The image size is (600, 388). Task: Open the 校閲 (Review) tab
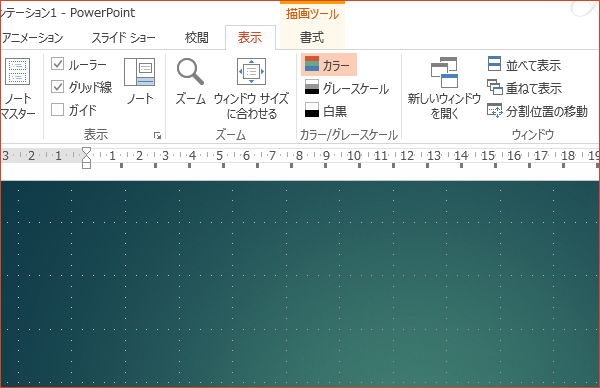pos(197,38)
